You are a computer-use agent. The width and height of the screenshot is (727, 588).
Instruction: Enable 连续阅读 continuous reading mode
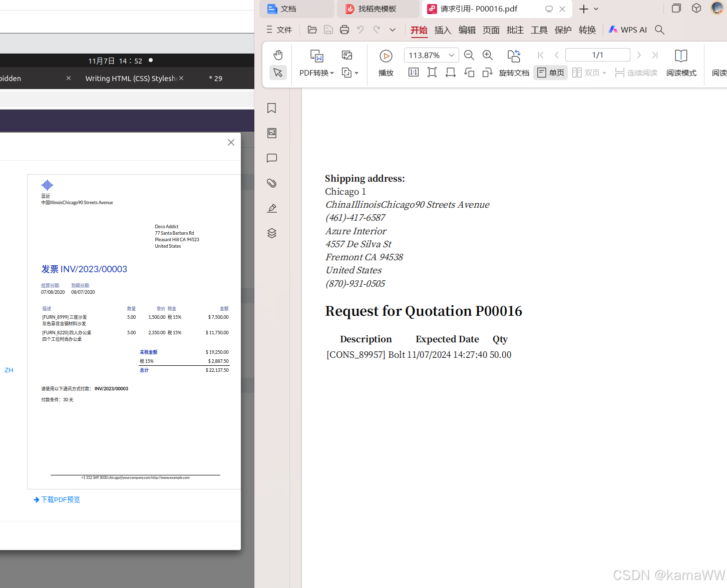tap(636, 72)
